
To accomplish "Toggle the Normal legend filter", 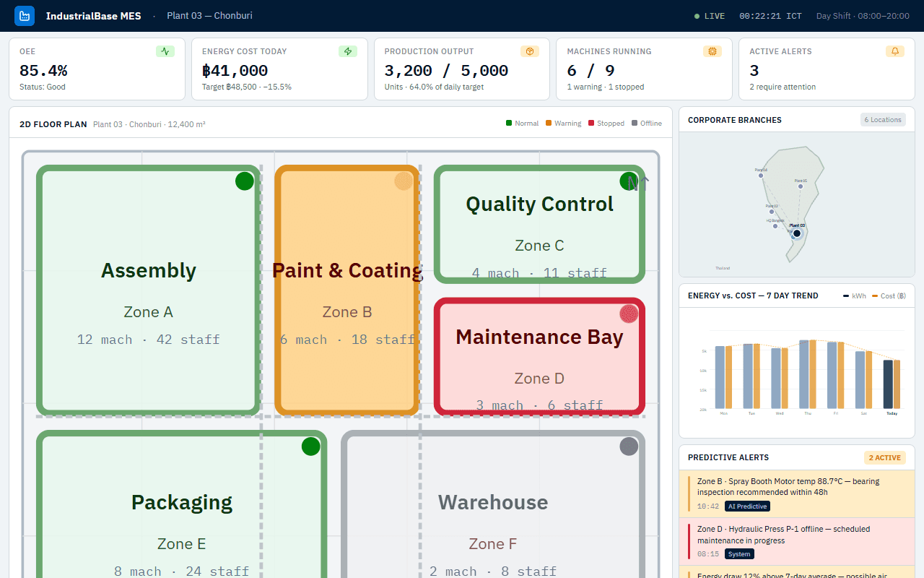I will click(x=523, y=124).
